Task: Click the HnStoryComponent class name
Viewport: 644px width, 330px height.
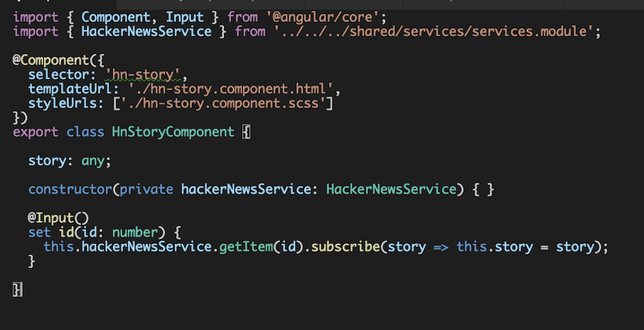Action: click(x=173, y=132)
